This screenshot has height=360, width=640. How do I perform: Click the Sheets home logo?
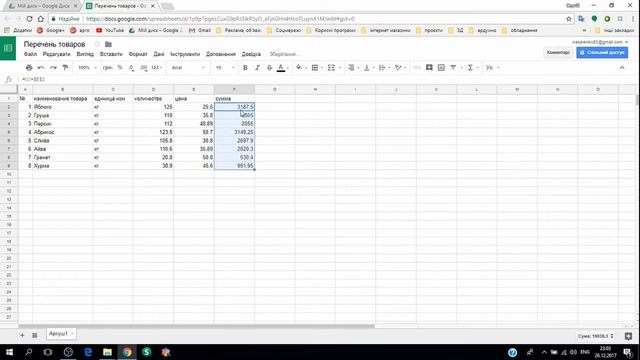(x=8, y=48)
